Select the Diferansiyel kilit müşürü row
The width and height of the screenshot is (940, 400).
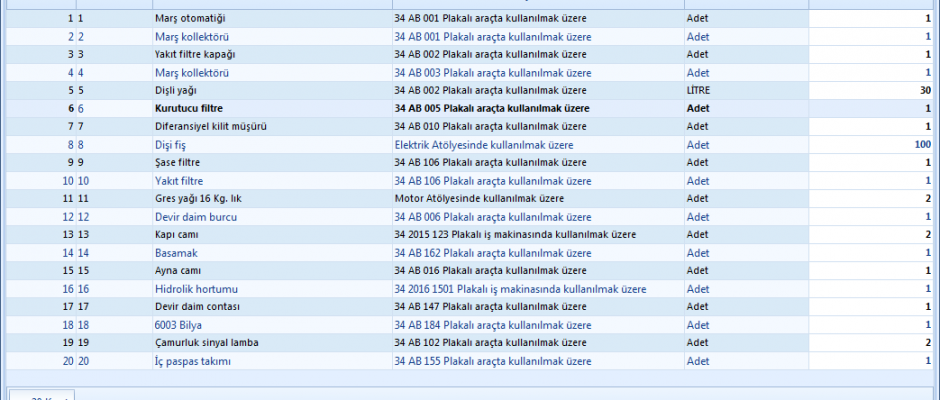click(x=212, y=127)
